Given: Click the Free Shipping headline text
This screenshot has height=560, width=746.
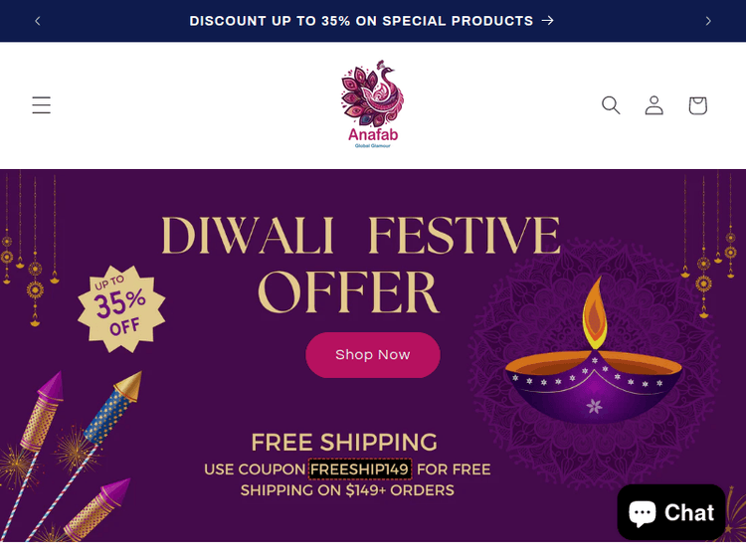Looking at the screenshot, I should (344, 442).
